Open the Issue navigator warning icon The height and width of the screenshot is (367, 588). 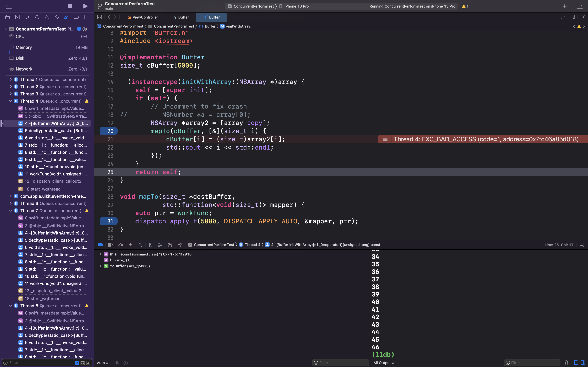47,17
